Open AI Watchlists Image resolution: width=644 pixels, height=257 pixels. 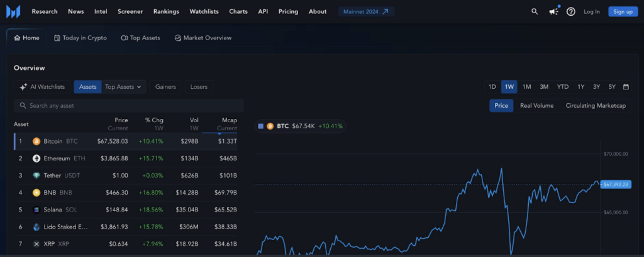pos(42,87)
